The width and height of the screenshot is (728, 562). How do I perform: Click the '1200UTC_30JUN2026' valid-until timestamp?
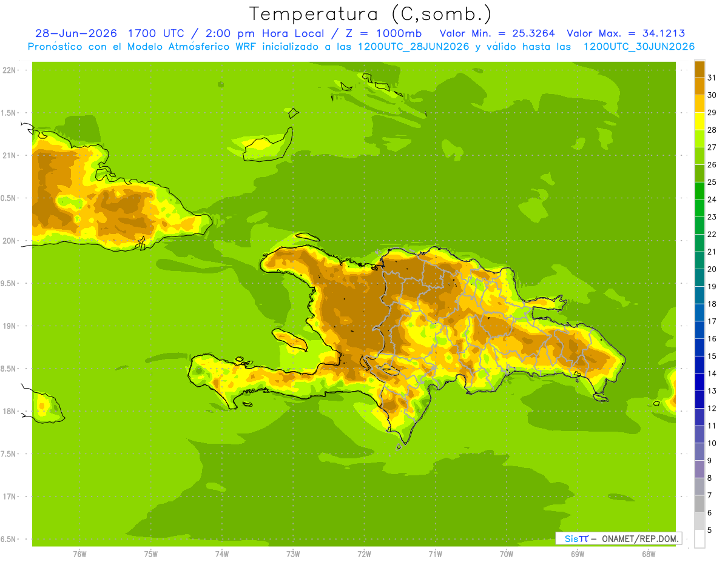tap(639, 47)
